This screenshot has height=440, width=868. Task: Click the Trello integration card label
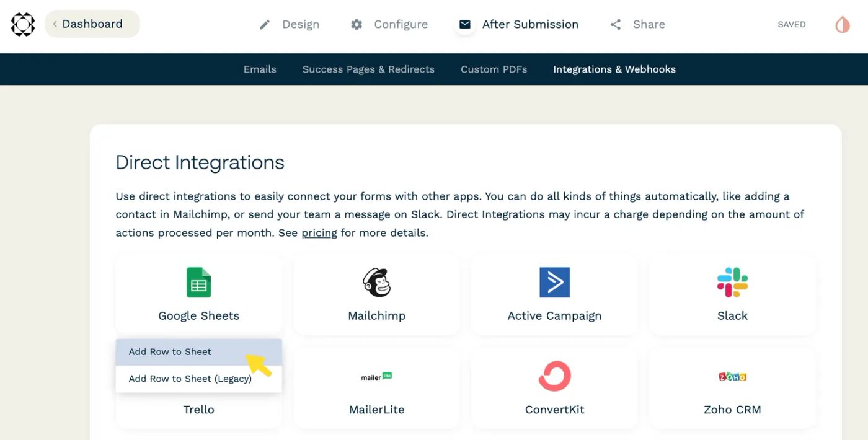click(x=198, y=410)
